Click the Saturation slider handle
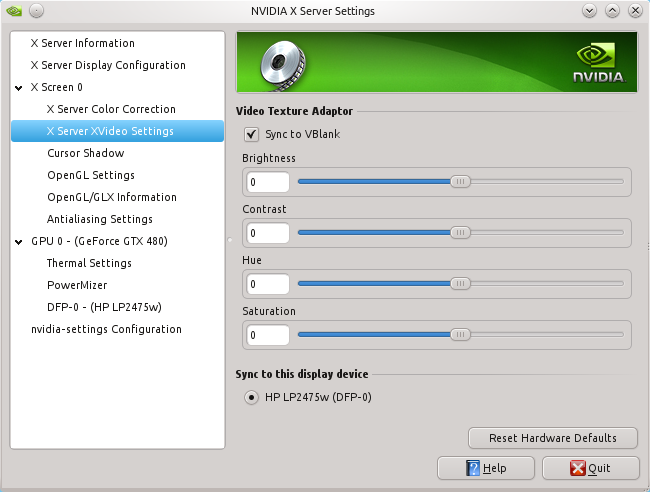This screenshot has width=650, height=492. [x=460, y=334]
